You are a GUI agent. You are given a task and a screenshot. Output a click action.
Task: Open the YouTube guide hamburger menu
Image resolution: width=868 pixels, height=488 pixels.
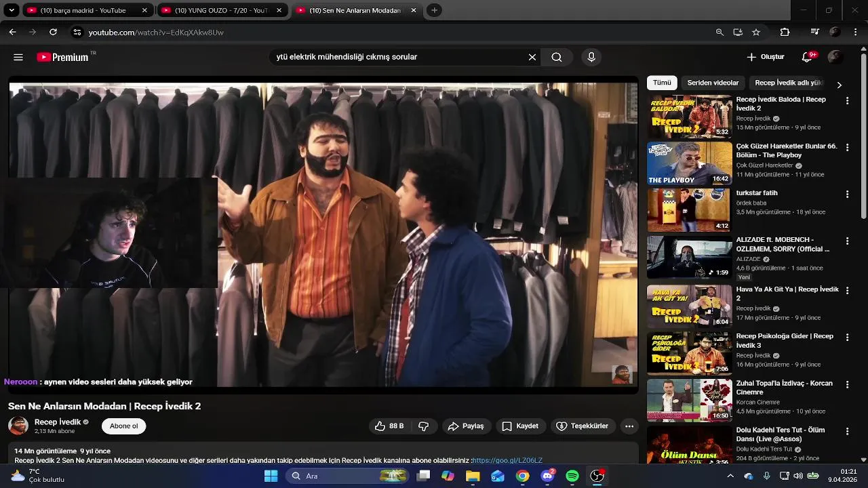point(18,58)
